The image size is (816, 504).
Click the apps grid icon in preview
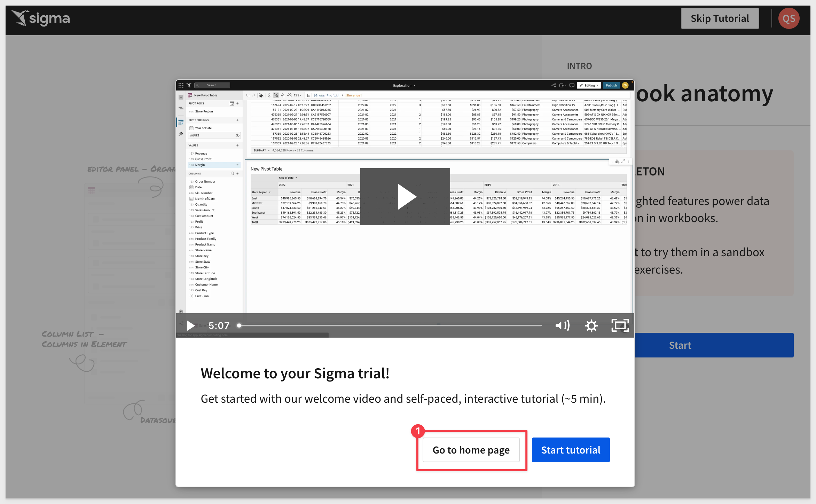pos(181,85)
